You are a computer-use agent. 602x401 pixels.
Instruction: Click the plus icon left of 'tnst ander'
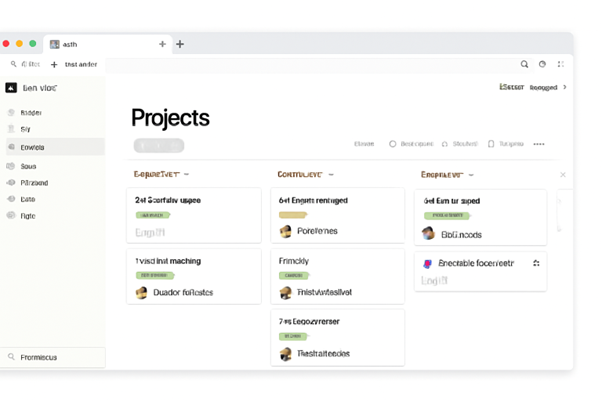(x=54, y=64)
